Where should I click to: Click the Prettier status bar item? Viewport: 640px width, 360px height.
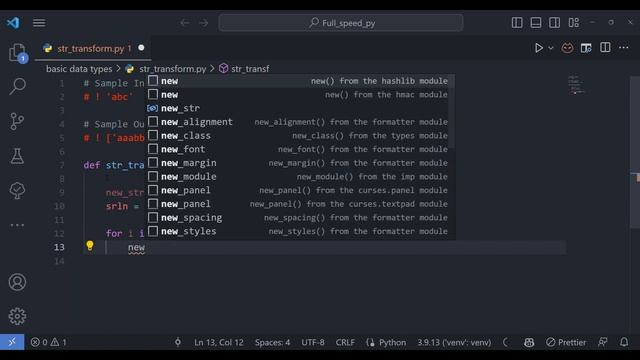[566, 342]
